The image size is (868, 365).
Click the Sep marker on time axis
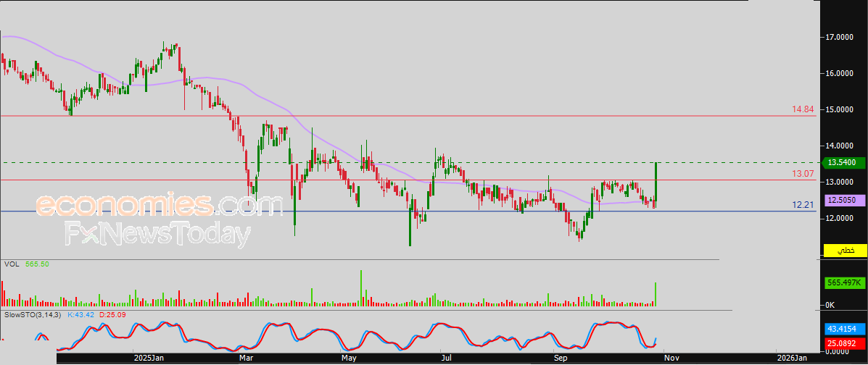pos(559,358)
